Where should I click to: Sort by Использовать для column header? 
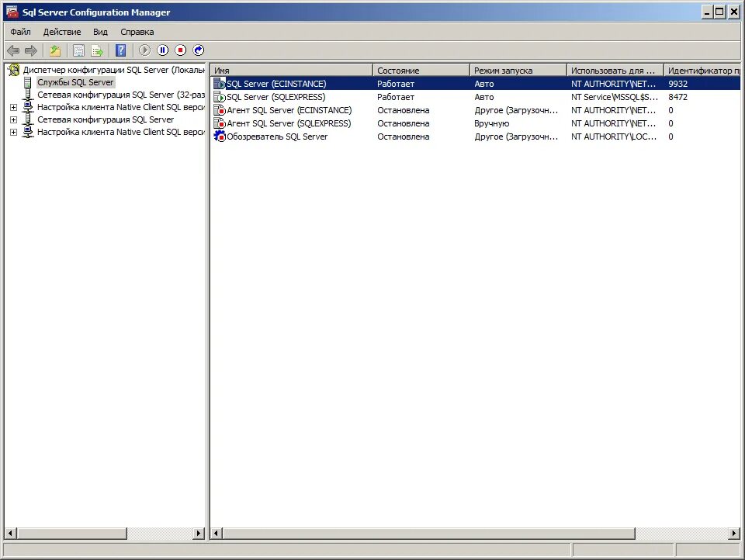click(615, 71)
